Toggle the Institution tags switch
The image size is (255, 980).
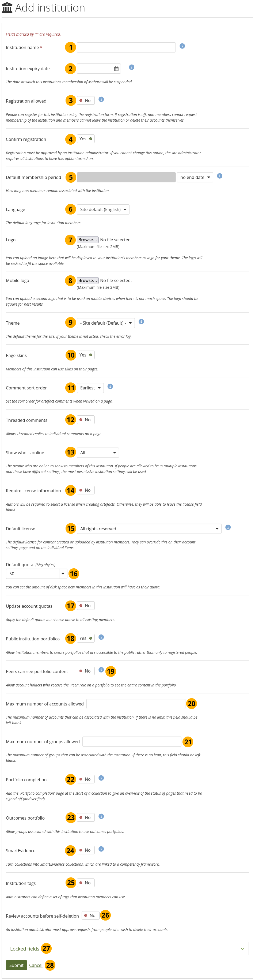coord(86,883)
